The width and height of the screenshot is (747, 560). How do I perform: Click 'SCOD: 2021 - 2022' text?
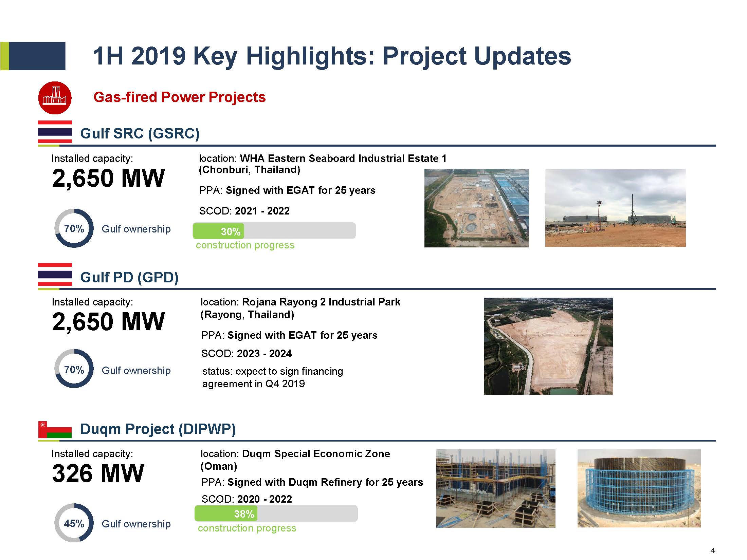click(x=244, y=211)
